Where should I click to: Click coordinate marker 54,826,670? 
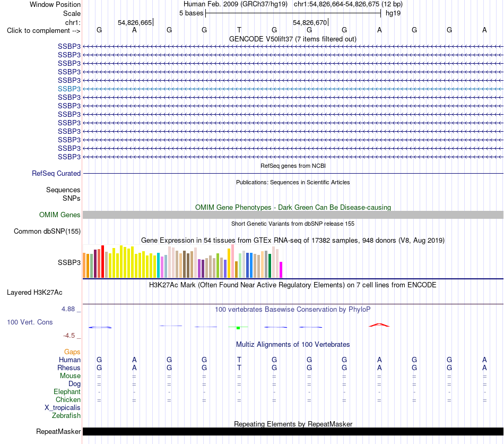pos(310,22)
